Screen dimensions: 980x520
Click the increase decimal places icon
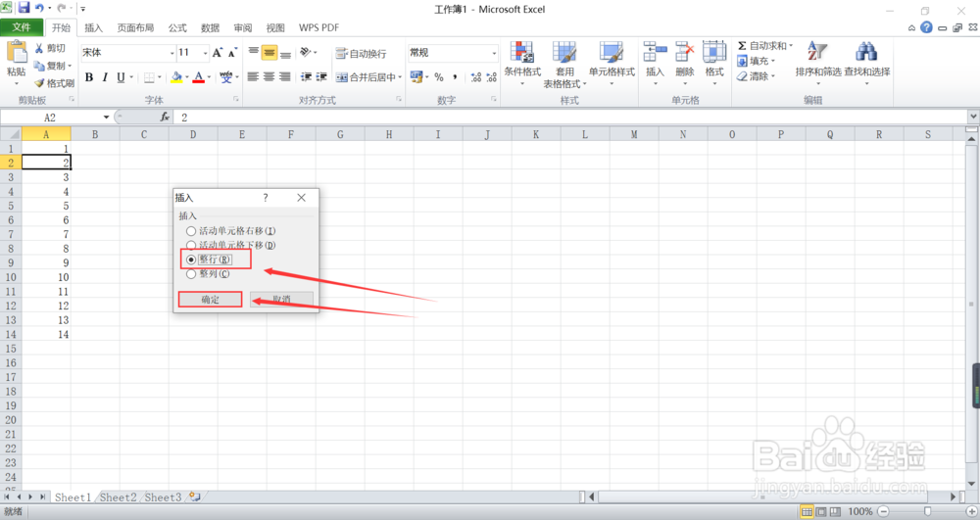476,76
